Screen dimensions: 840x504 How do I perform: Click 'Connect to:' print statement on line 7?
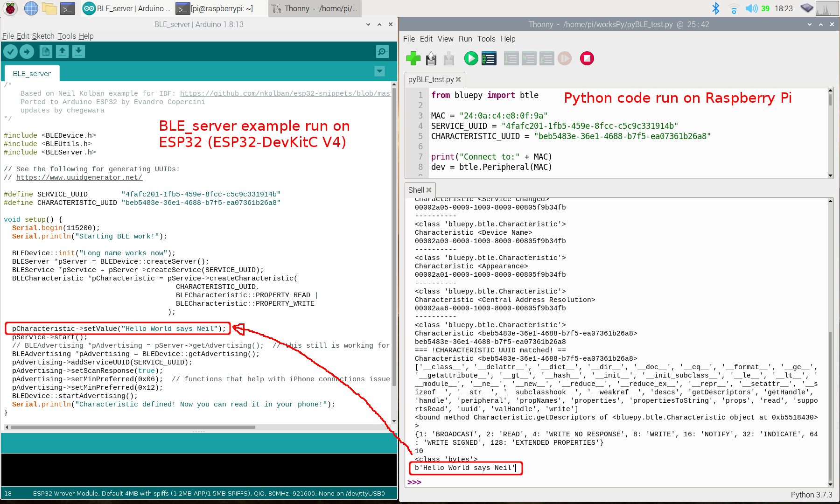(491, 157)
